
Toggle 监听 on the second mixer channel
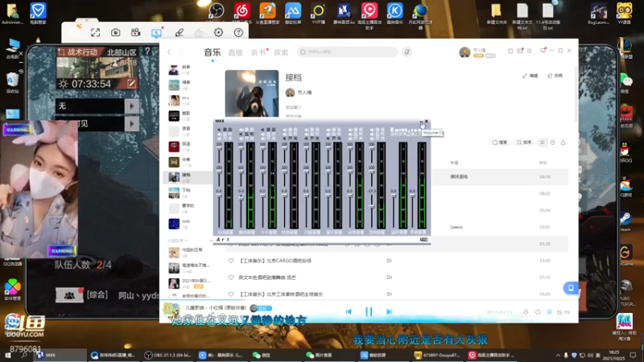pyautogui.click(x=246, y=134)
